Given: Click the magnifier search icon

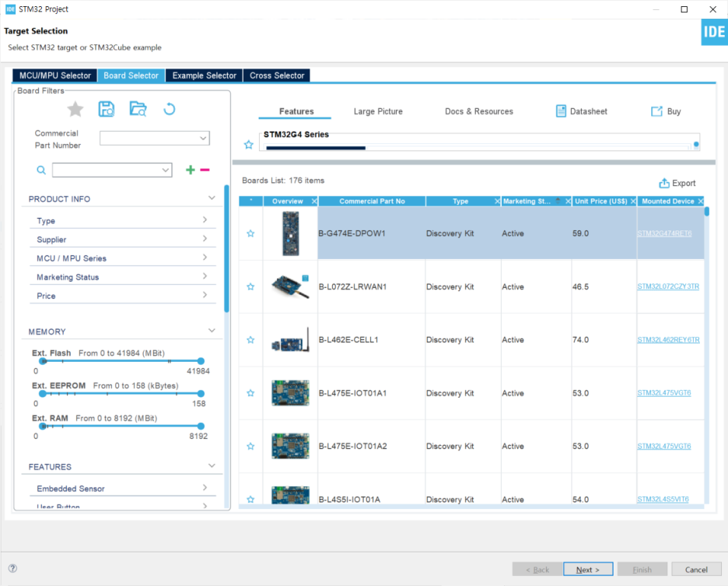Looking at the screenshot, I should (x=41, y=170).
